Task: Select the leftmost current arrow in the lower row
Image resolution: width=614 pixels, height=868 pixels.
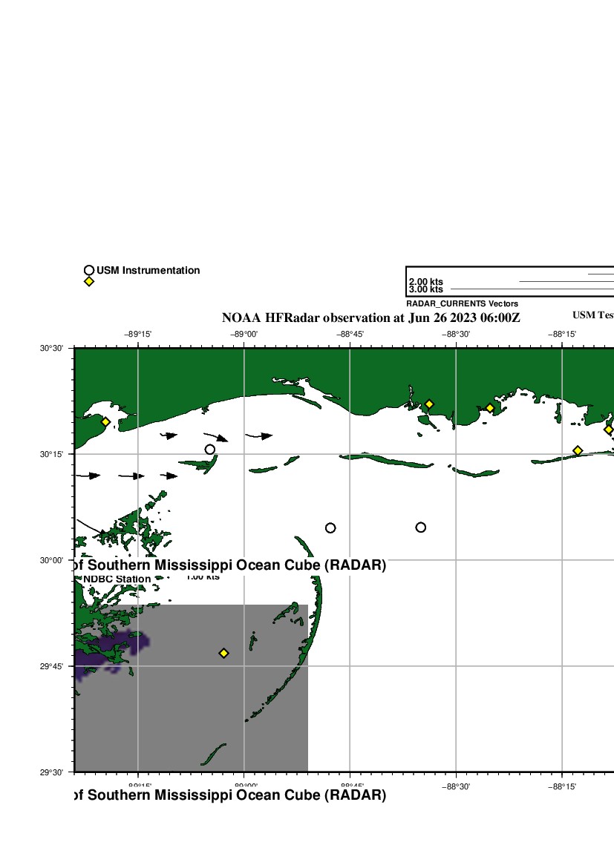Action: point(91,475)
